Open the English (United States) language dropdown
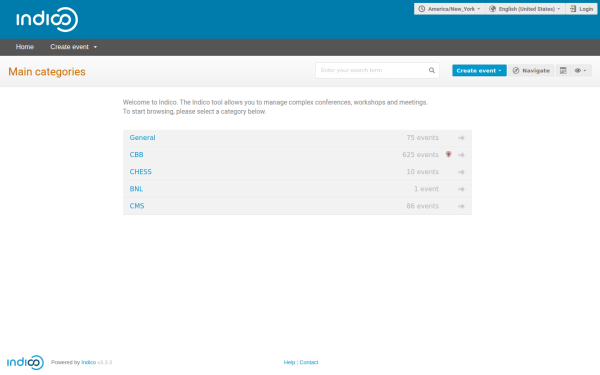This screenshot has width=600, height=375. [525, 9]
